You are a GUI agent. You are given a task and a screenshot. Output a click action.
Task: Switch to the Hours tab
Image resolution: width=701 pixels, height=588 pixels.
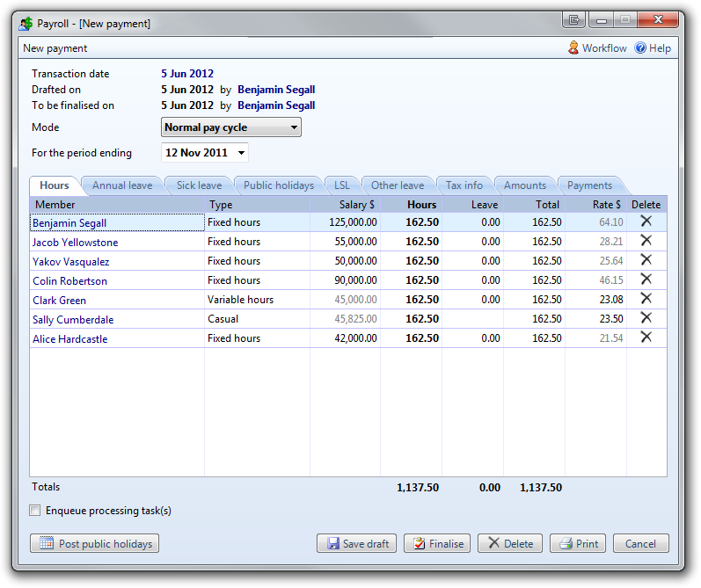[55, 185]
